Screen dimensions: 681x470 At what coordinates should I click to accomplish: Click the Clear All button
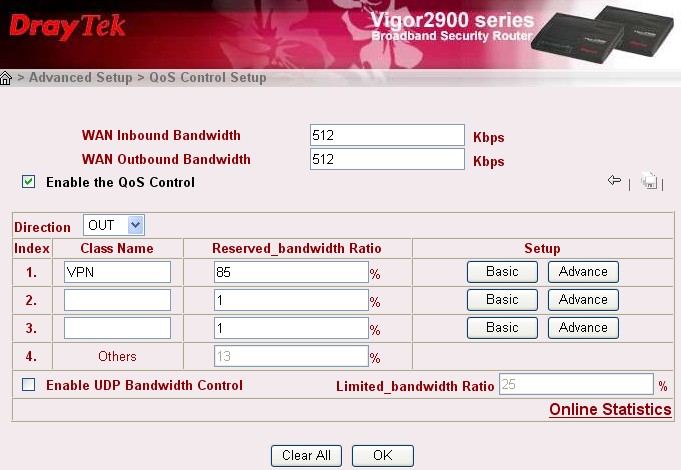coord(306,456)
